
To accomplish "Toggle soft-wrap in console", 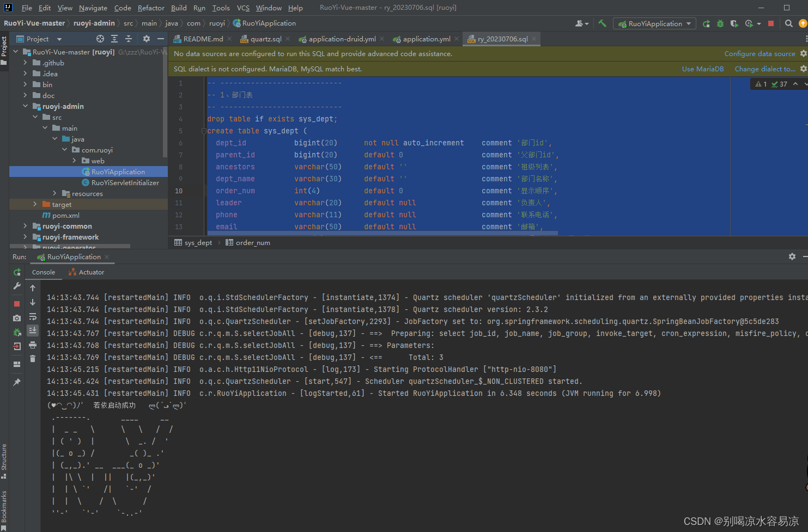I will pyautogui.click(x=33, y=316).
